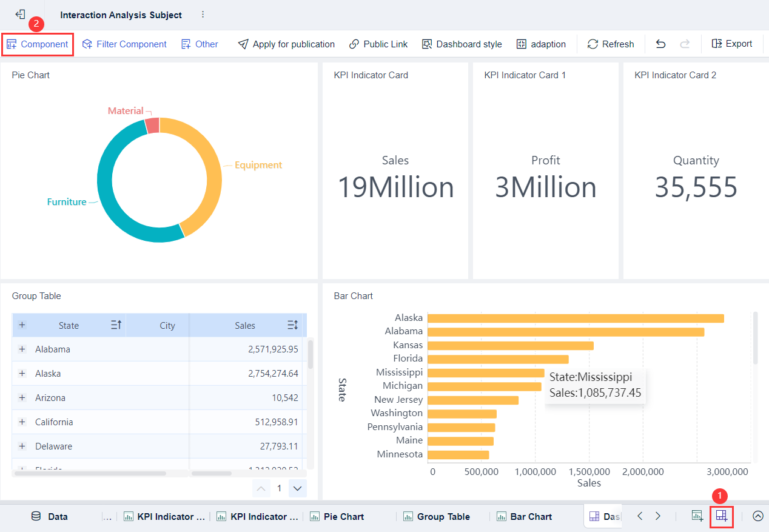Image resolution: width=769 pixels, height=532 pixels.
Task: Click Apply for publication
Action: coord(286,44)
